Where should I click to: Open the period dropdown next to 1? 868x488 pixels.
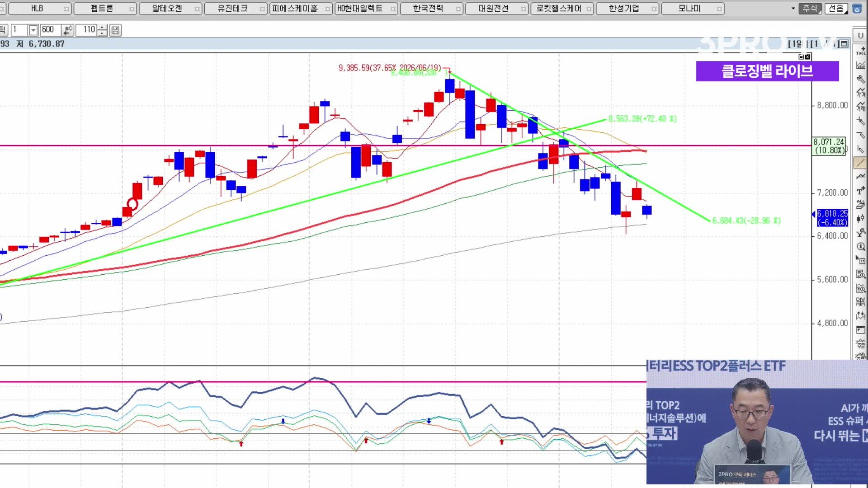tap(33, 30)
